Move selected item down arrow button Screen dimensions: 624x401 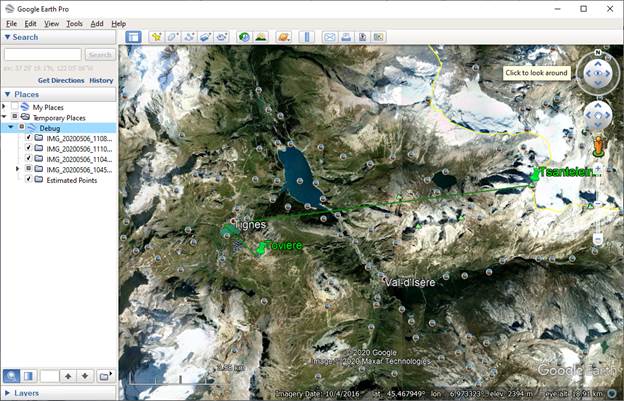coord(85,376)
